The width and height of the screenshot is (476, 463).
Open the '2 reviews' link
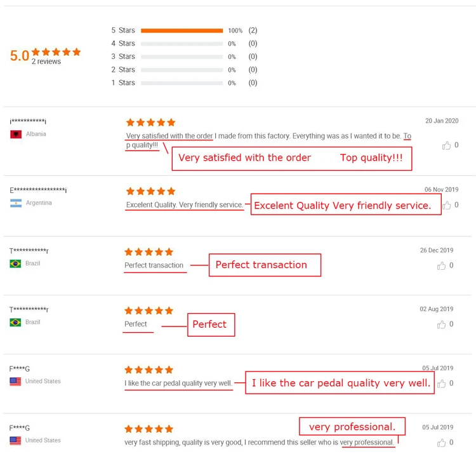[x=46, y=62]
